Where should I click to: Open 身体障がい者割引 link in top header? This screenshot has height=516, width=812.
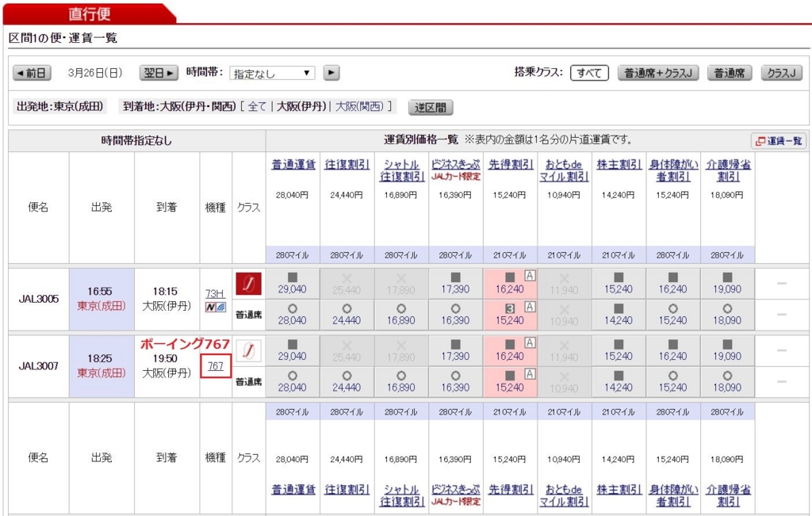pos(674,170)
